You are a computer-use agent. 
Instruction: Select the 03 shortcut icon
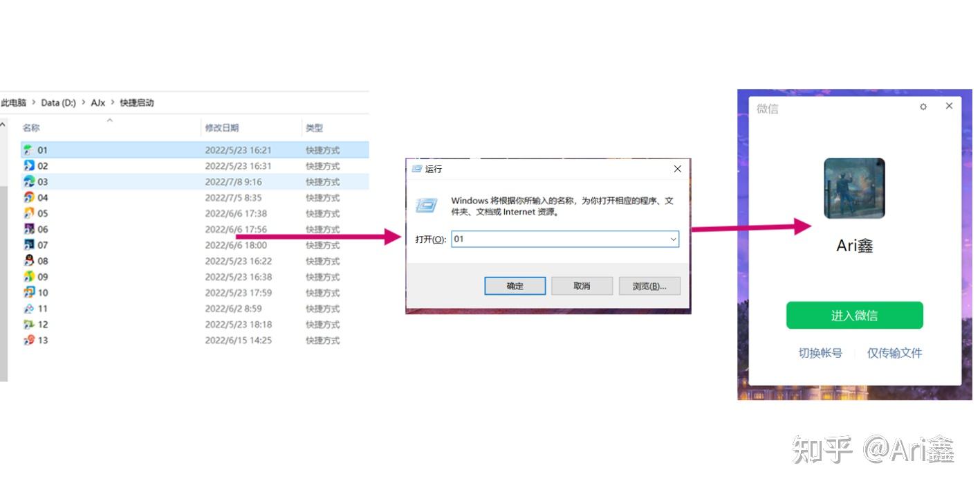tap(28, 182)
